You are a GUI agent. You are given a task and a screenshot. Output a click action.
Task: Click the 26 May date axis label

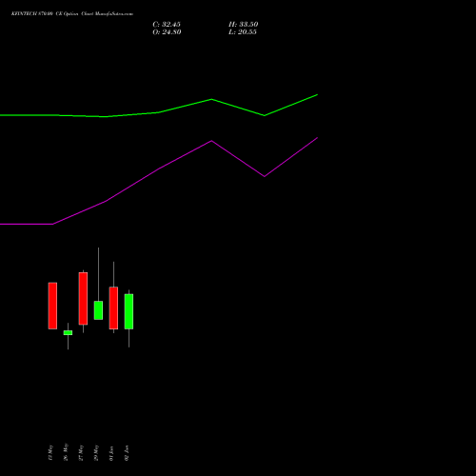(x=66, y=452)
